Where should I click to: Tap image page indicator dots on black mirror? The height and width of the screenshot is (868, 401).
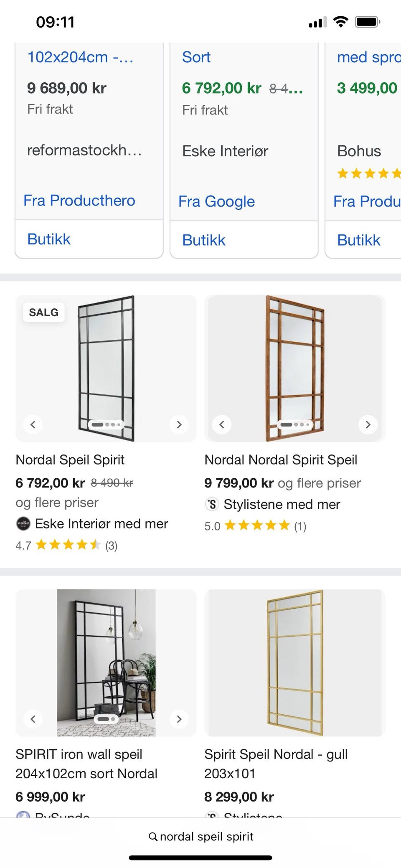pyautogui.click(x=106, y=424)
